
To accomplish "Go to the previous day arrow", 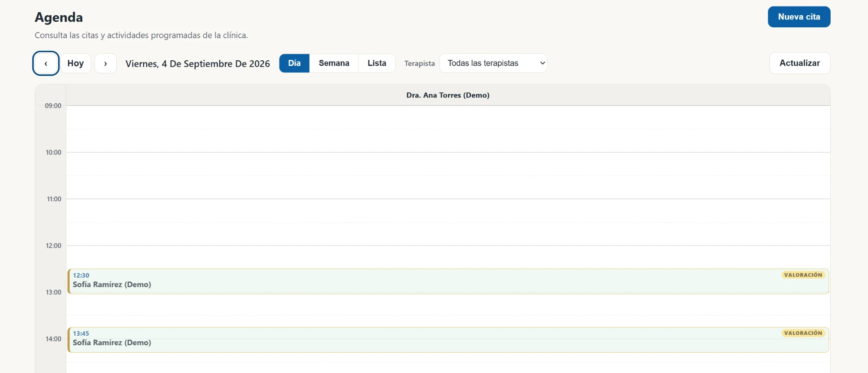I will [46, 63].
